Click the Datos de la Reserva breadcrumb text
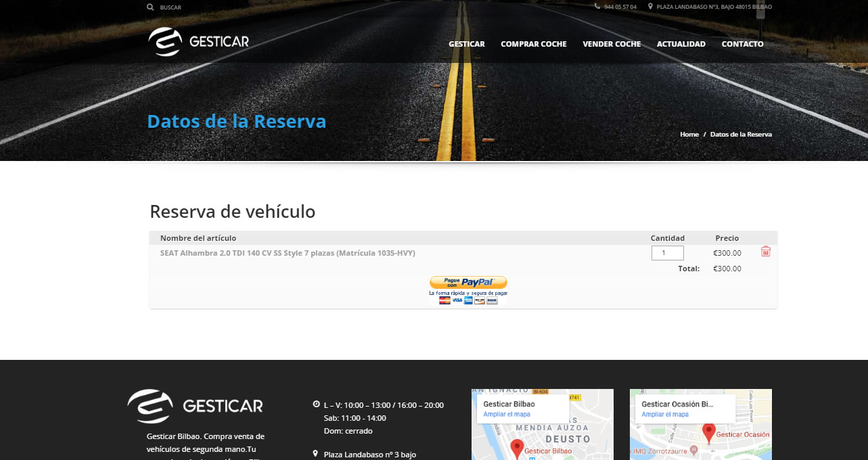868x460 pixels. coord(741,135)
